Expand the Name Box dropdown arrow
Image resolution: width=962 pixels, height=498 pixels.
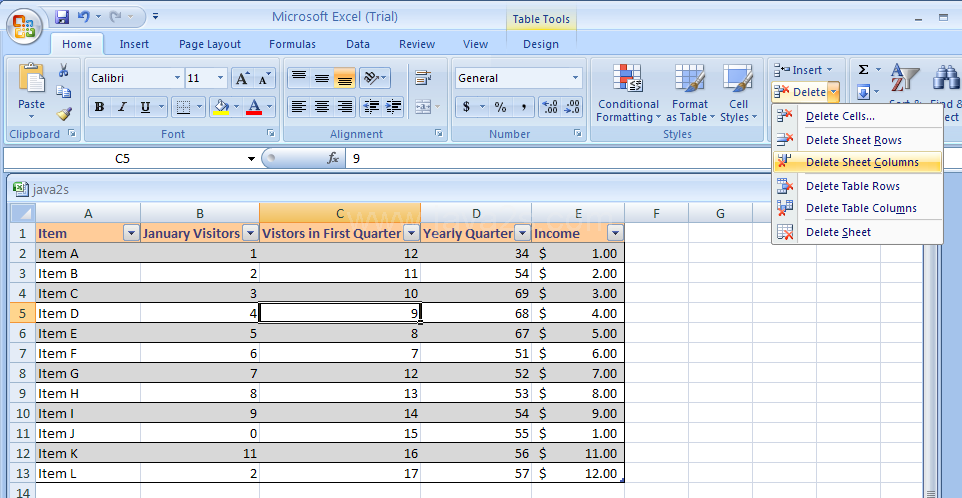click(251, 159)
